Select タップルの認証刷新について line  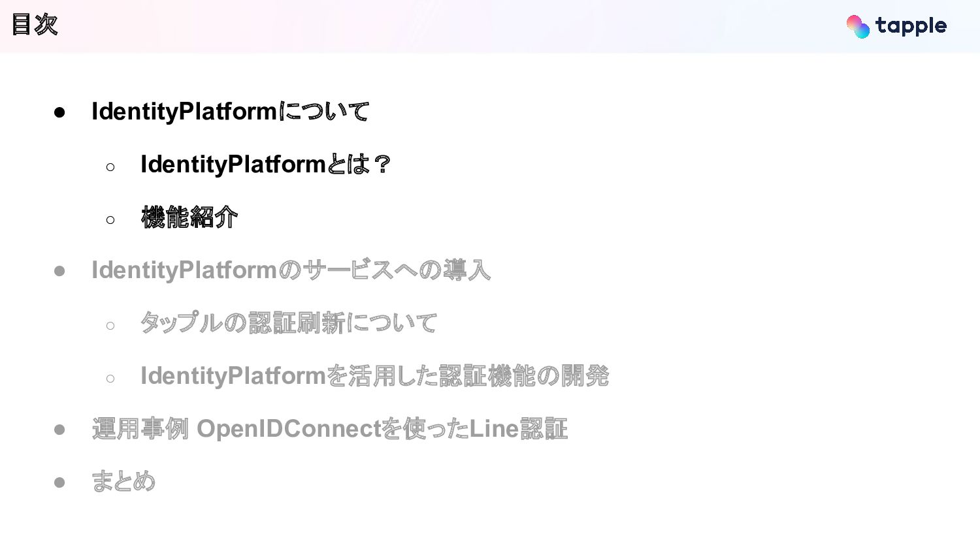[x=288, y=323]
